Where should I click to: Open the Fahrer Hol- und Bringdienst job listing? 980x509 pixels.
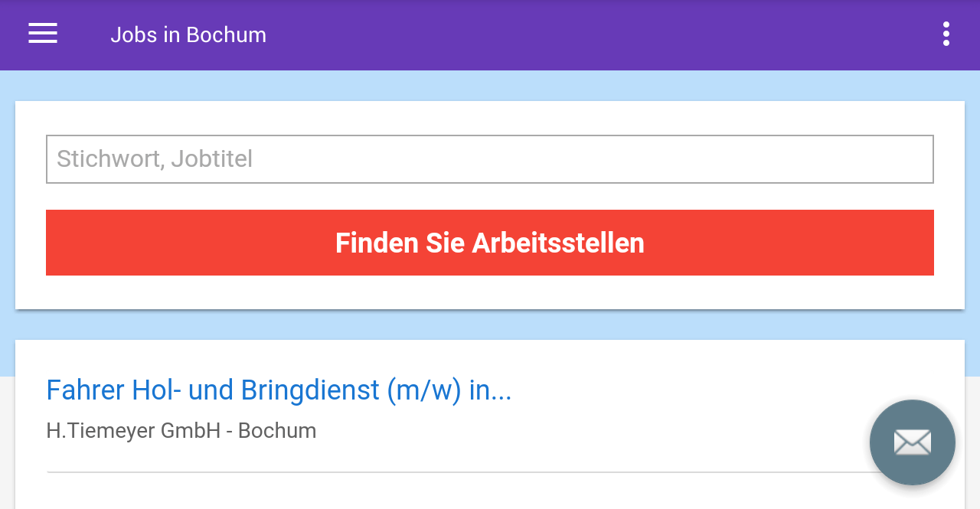point(279,390)
